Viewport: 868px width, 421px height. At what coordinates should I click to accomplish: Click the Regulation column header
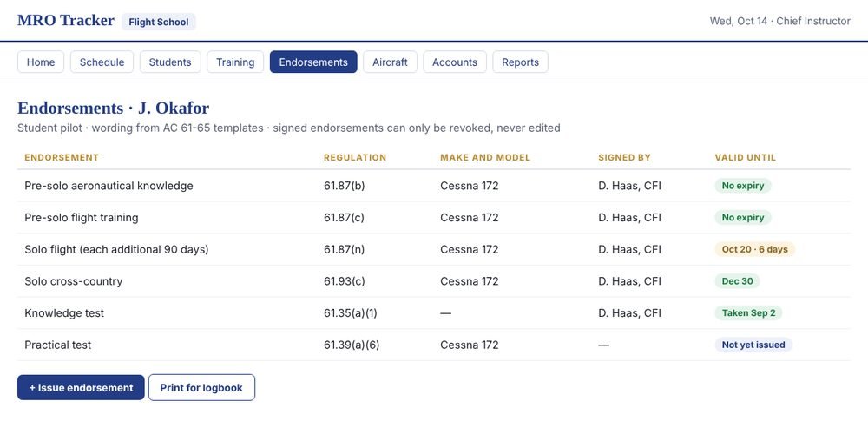(x=355, y=157)
